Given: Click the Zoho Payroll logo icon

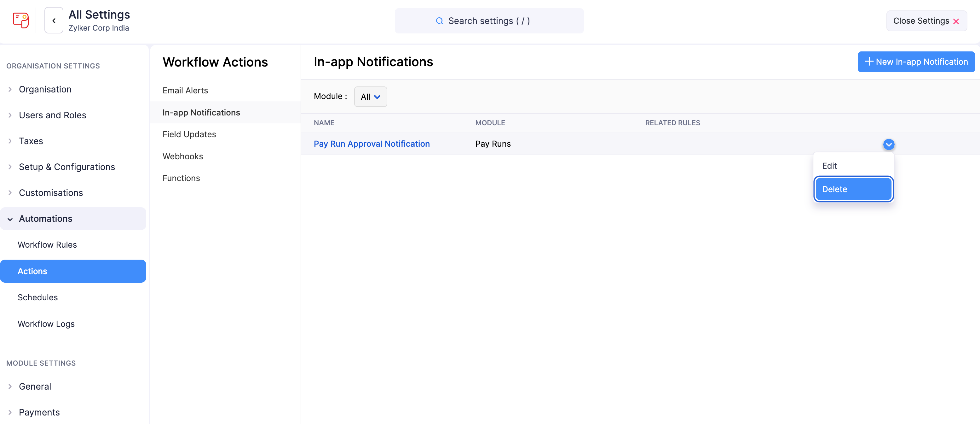Looking at the screenshot, I should pos(20,21).
